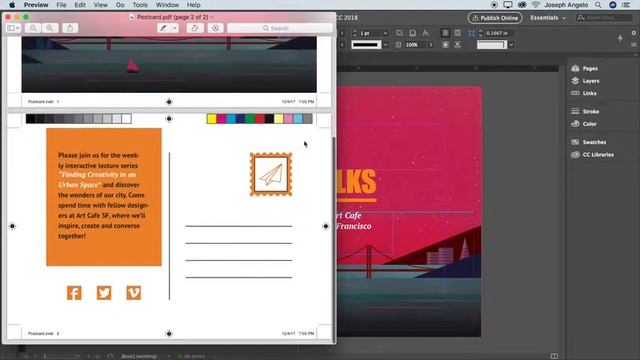Click the control panel gear settings icon
This screenshot has width=640, height=360.
tap(633, 33)
